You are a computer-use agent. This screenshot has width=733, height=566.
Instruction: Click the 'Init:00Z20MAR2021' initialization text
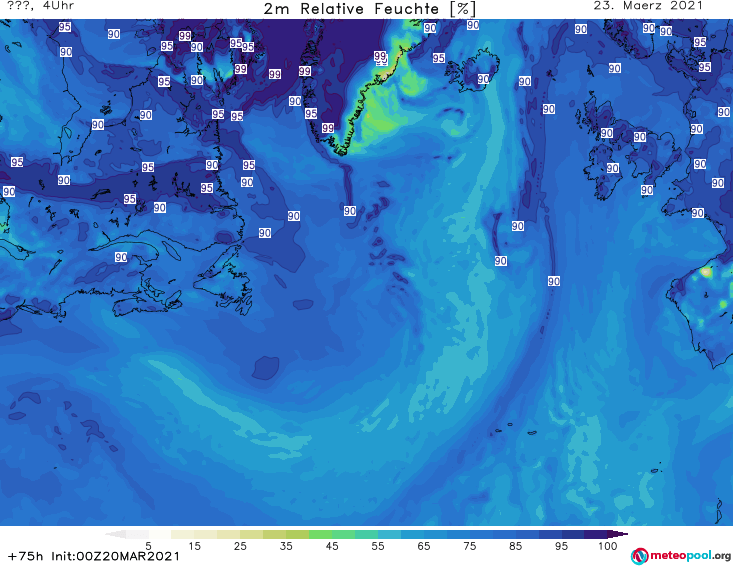pos(115,556)
